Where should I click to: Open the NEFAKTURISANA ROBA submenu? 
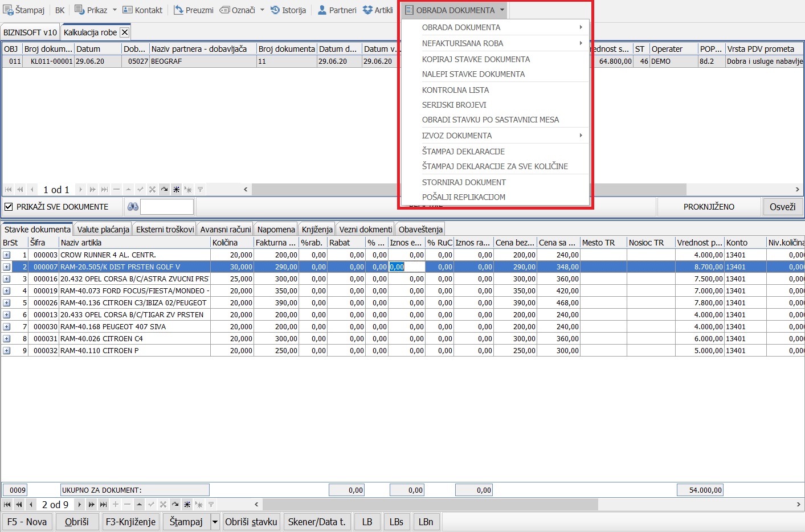pyautogui.click(x=496, y=43)
